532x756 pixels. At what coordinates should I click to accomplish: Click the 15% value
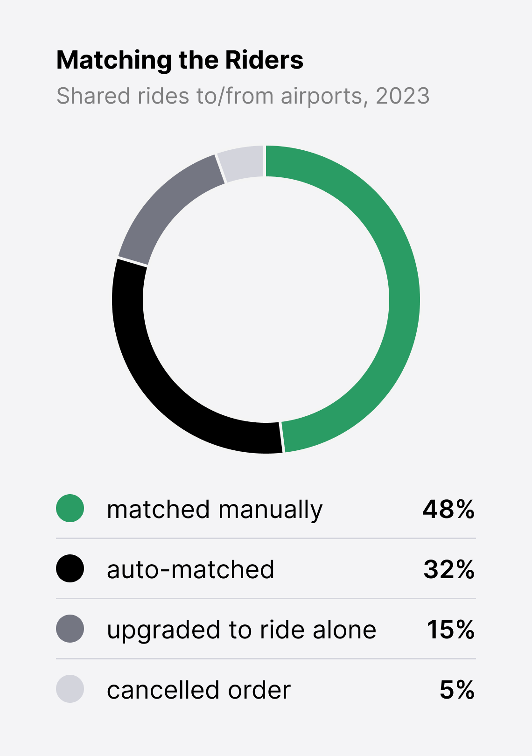point(451,630)
